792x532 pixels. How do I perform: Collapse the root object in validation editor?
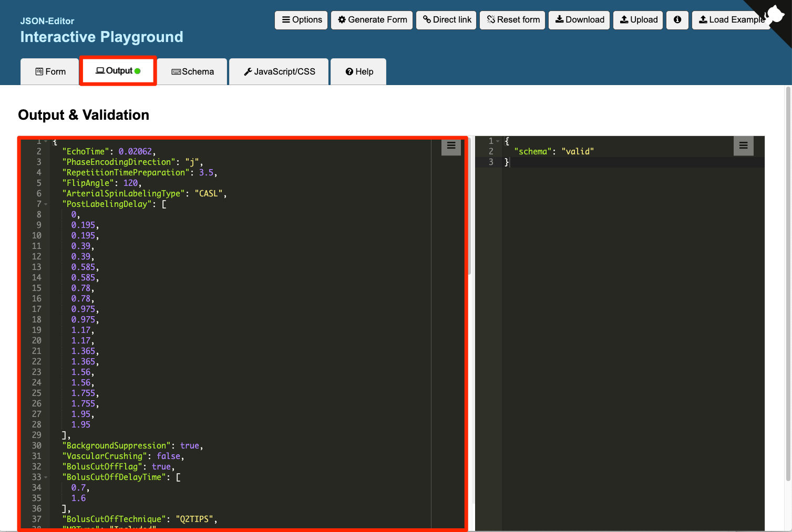point(498,141)
